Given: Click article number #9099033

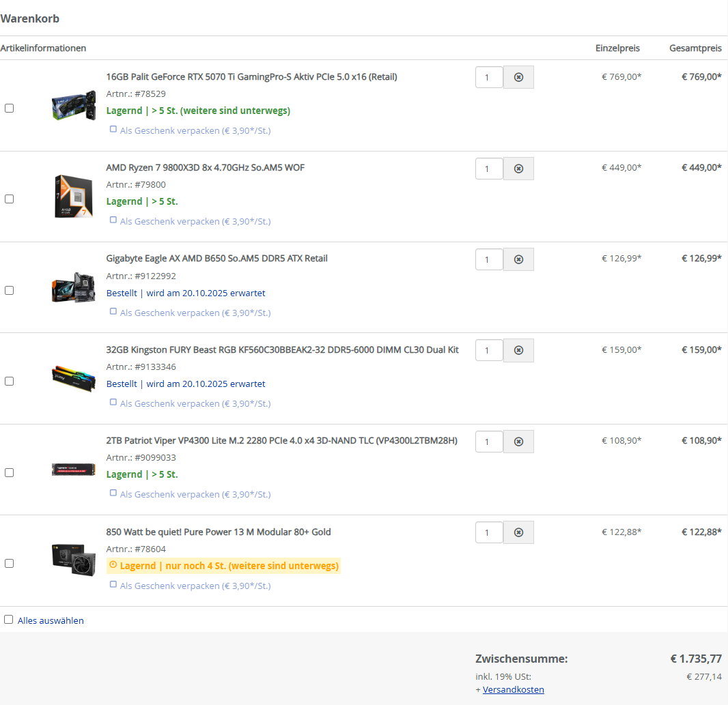Looking at the screenshot, I should pyautogui.click(x=156, y=458).
